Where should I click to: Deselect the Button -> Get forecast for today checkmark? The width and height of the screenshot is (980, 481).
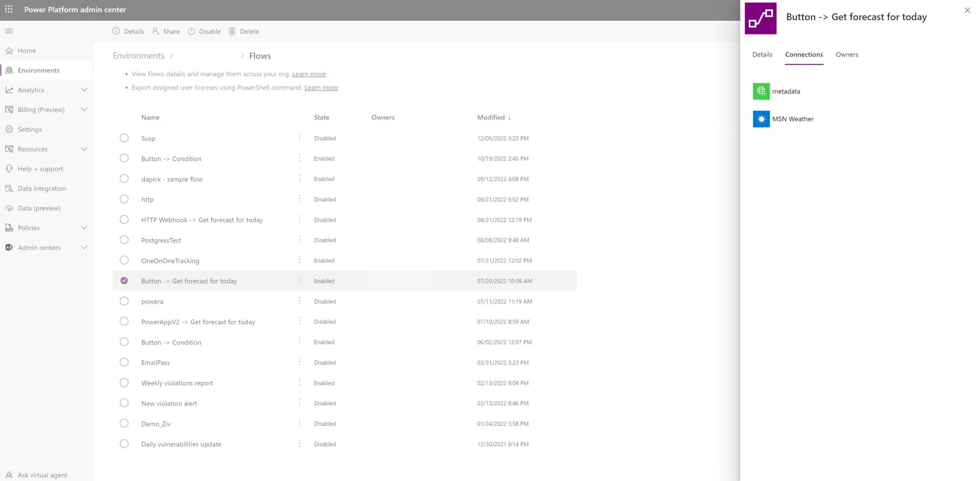point(124,281)
